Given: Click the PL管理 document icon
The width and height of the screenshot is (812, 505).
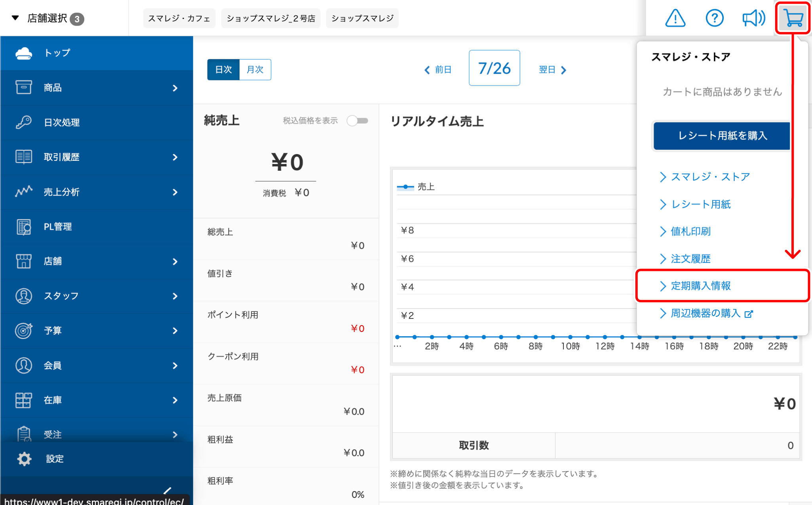Looking at the screenshot, I should 23,227.
